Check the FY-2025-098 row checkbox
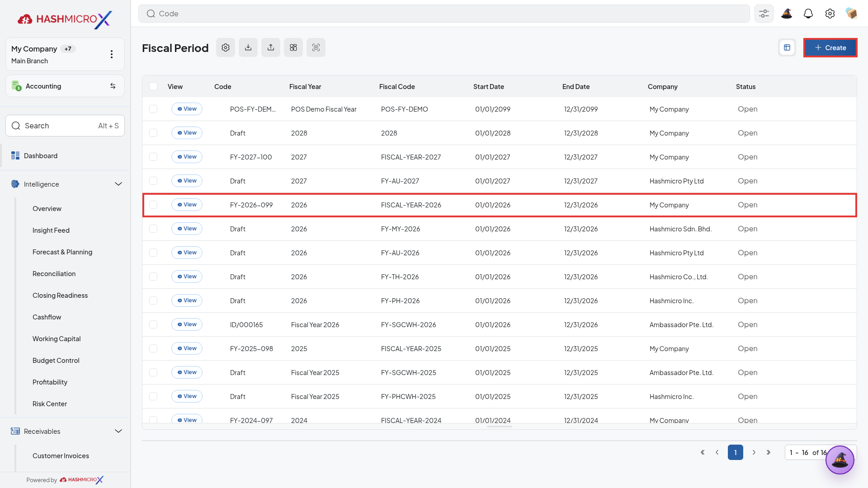This screenshot has height=488, width=868. pos(153,348)
